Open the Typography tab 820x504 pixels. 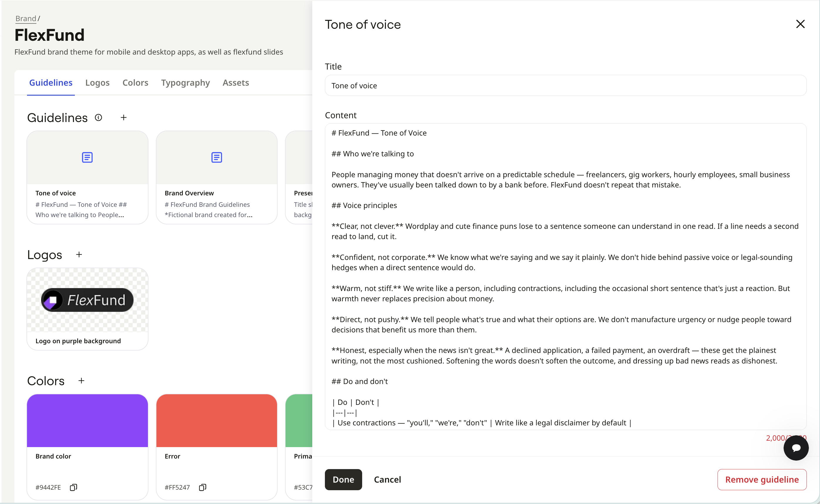click(x=185, y=83)
